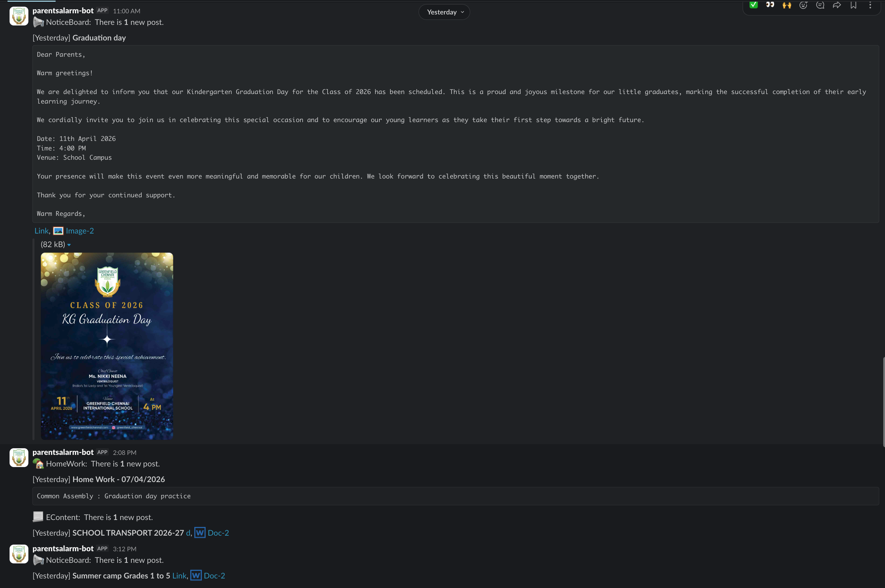
Task: Click parentsalarm-bot avatar at 3:12 PM message
Action: (x=19, y=554)
